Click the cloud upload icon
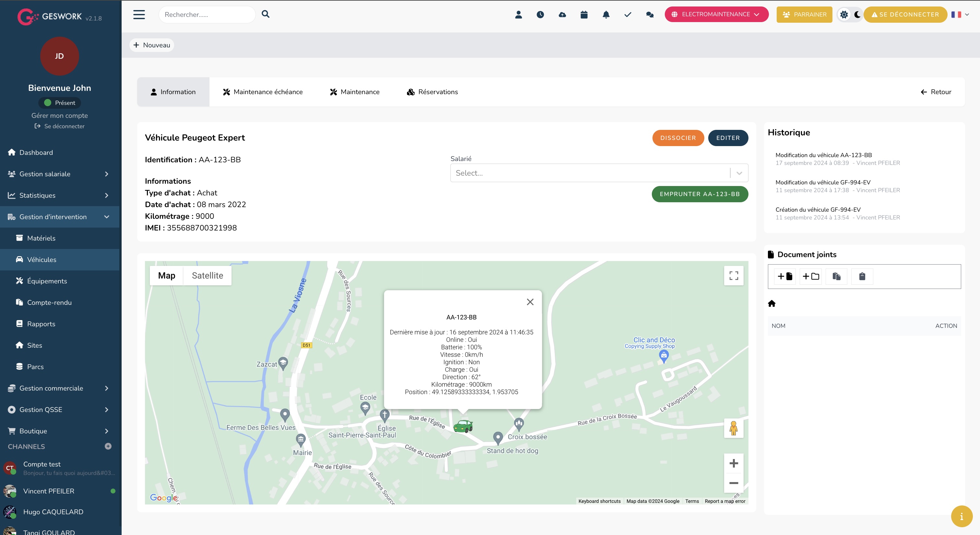This screenshot has width=980, height=535. 562,15
